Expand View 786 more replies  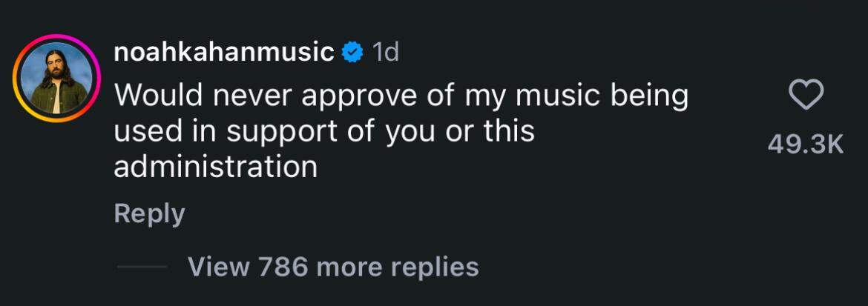point(333,267)
